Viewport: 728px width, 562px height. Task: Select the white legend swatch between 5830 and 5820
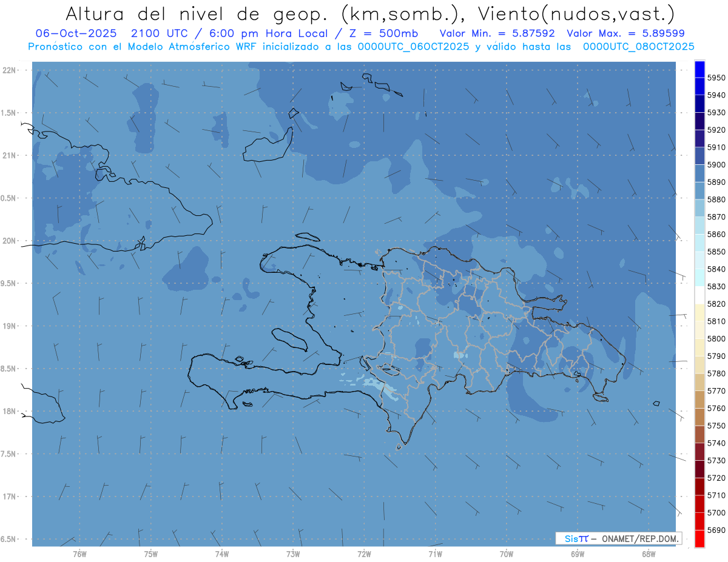pos(699,295)
